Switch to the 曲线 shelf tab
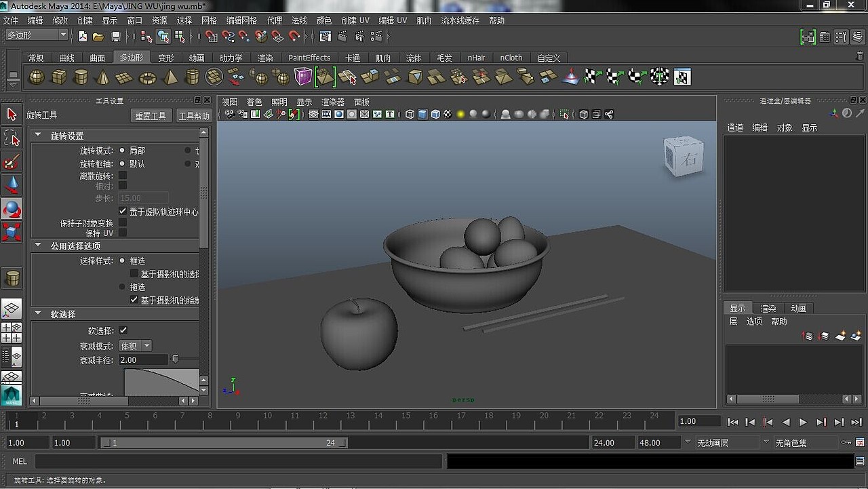The width and height of the screenshot is (868, 489). coord(67,58)
